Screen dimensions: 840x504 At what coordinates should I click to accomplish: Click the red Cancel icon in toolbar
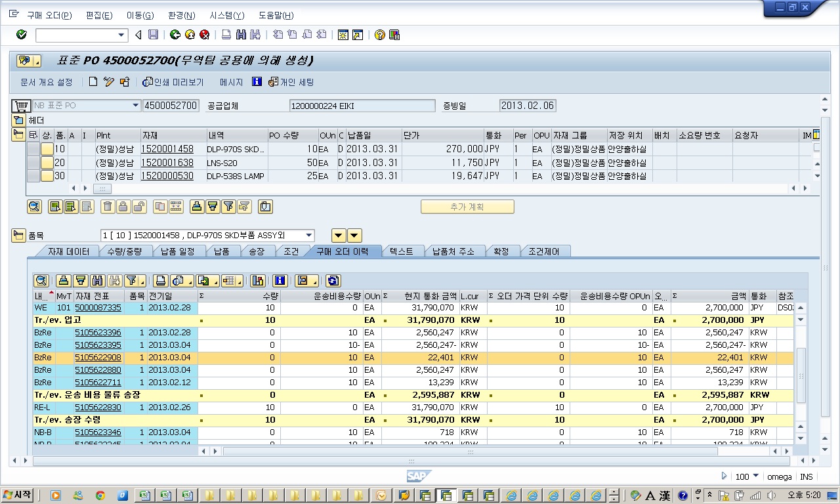click(x=205, y=35)
